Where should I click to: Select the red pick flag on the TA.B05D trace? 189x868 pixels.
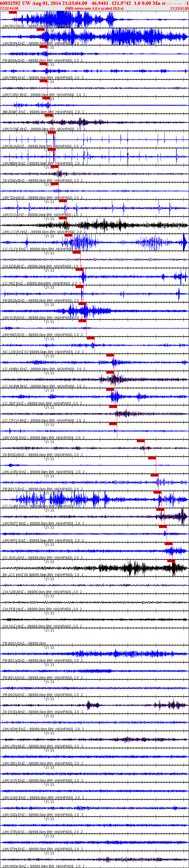(141, 441)
